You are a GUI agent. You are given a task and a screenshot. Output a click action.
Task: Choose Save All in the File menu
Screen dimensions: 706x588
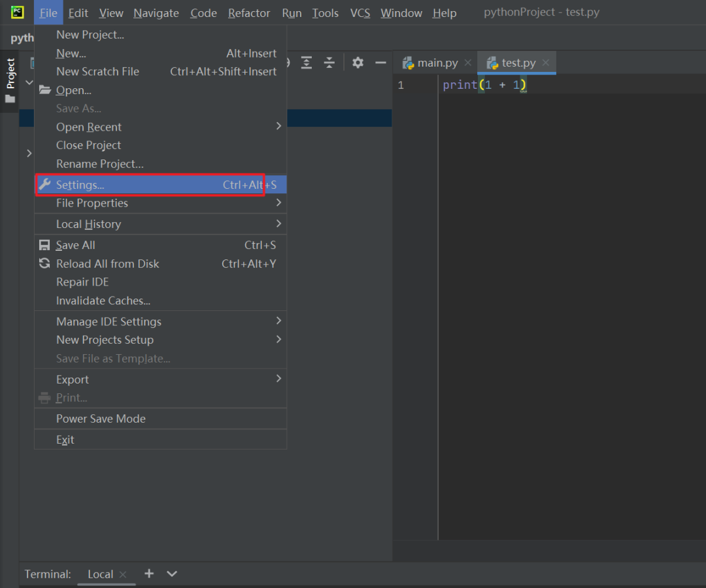(75, 245)
